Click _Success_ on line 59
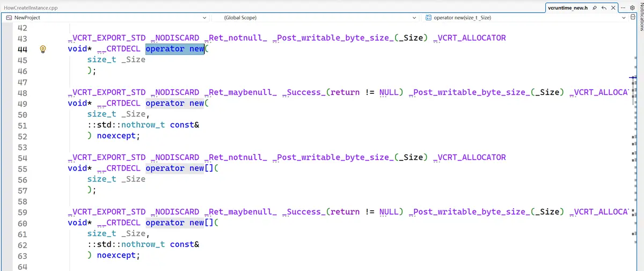 click(304, 211)
